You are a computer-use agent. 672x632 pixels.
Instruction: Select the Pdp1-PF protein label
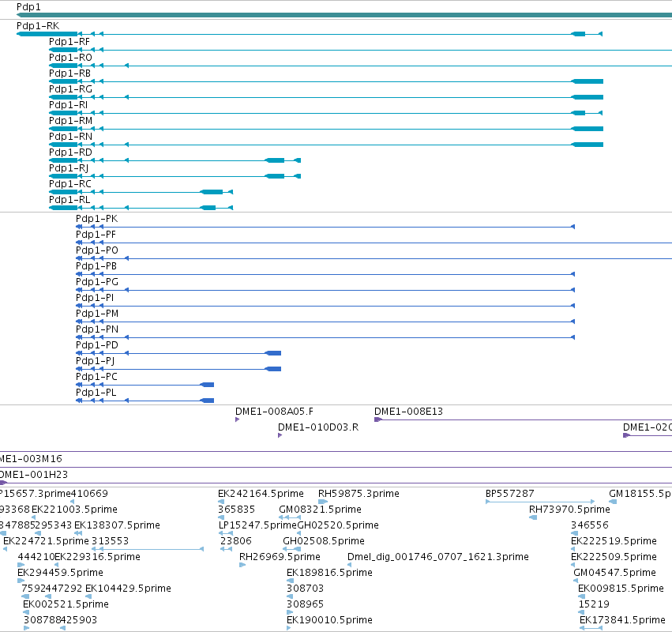click(96, 235)
